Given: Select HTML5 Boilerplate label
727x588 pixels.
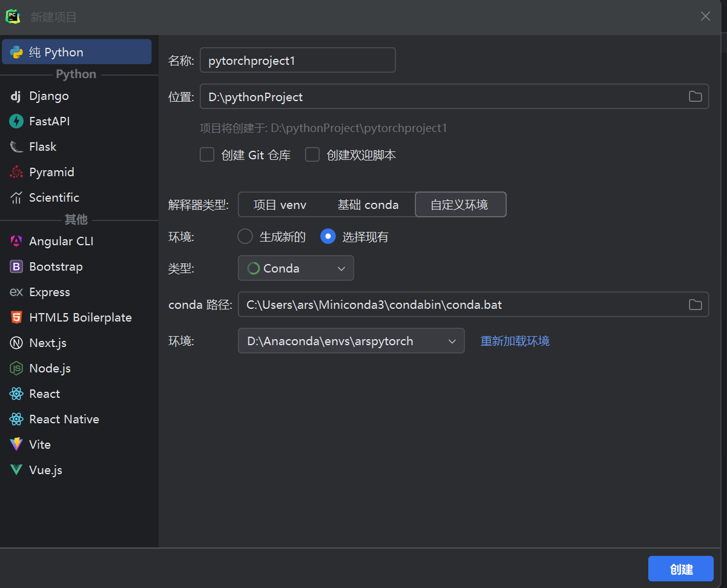Looking at the screenshot, I should (81, 317).
